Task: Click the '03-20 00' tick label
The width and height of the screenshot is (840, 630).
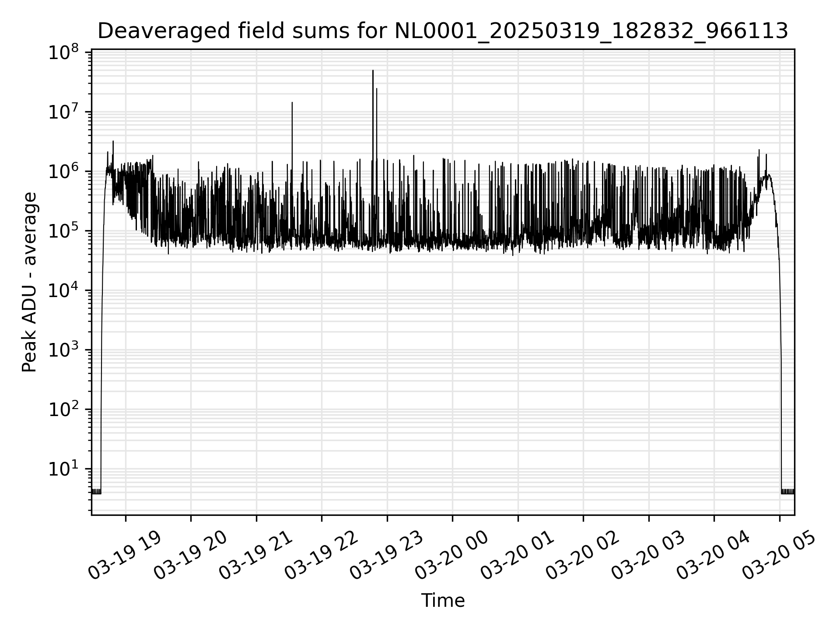Action: (451, 556)
